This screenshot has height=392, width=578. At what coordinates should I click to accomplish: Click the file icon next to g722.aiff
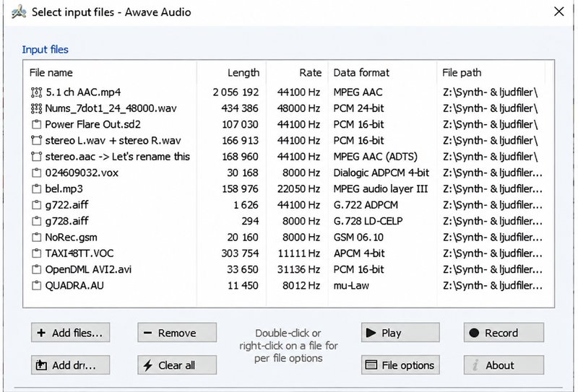[36, 205]
